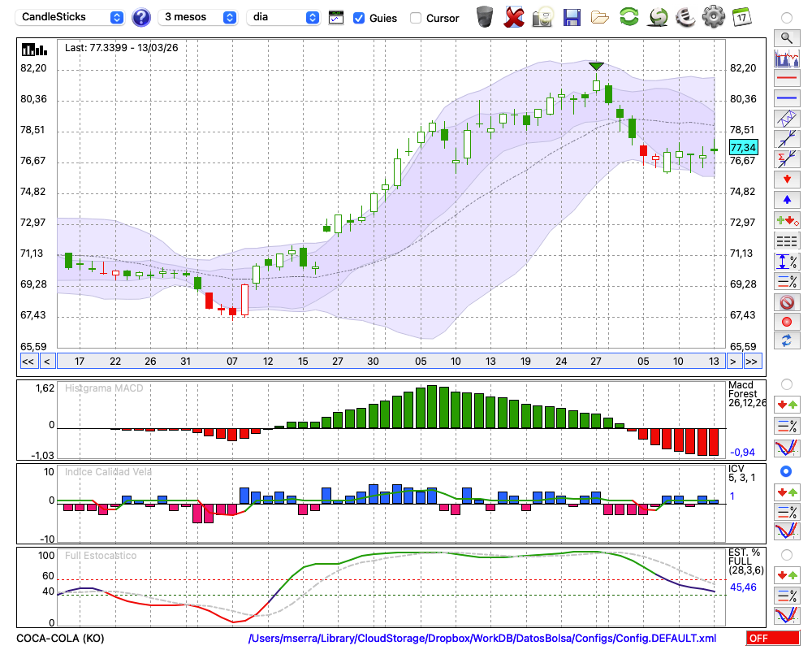Click the trash can icon in toolbar
The image size is (812, 650).
(x=485, y=16)
